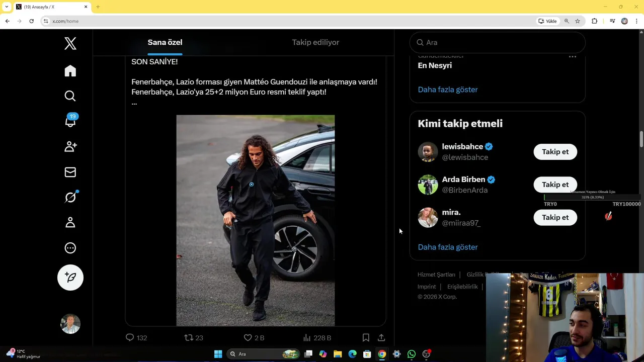The image size is (644, 362).
Task: Click Daha fazla göster under who to follow
Action: click(x=448, y=247)
